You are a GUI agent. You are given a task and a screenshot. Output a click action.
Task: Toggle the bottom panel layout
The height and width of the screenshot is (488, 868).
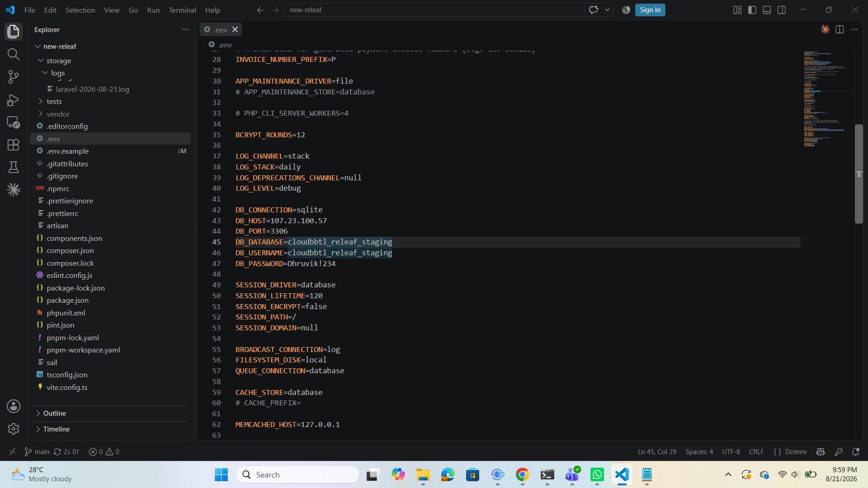point(767,10)
